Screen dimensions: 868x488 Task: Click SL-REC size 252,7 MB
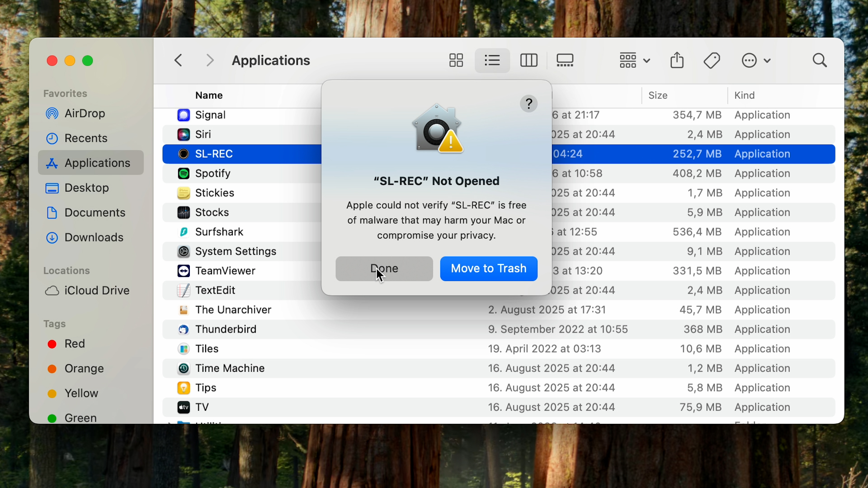coord(697,154)
